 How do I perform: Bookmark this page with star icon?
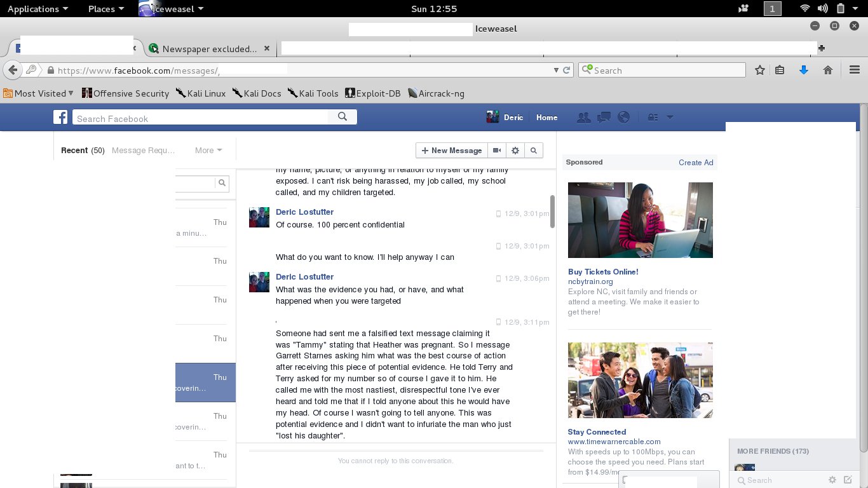760,71
